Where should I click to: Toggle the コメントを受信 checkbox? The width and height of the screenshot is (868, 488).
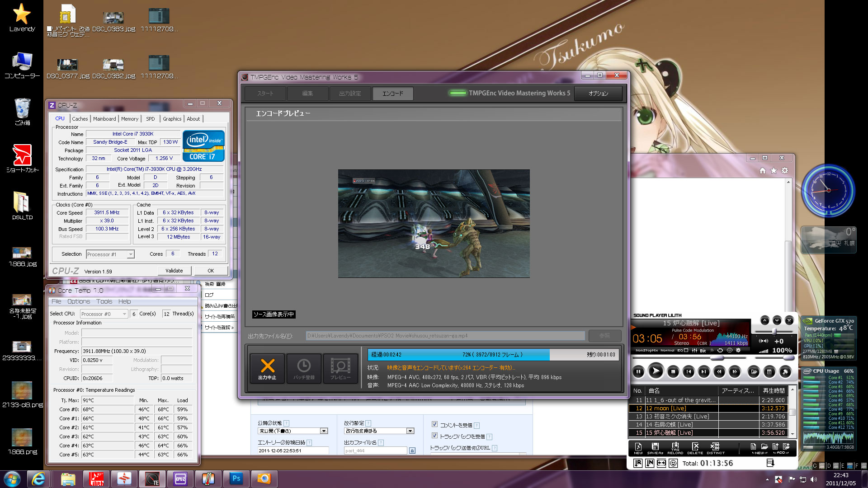coord(434,424)
